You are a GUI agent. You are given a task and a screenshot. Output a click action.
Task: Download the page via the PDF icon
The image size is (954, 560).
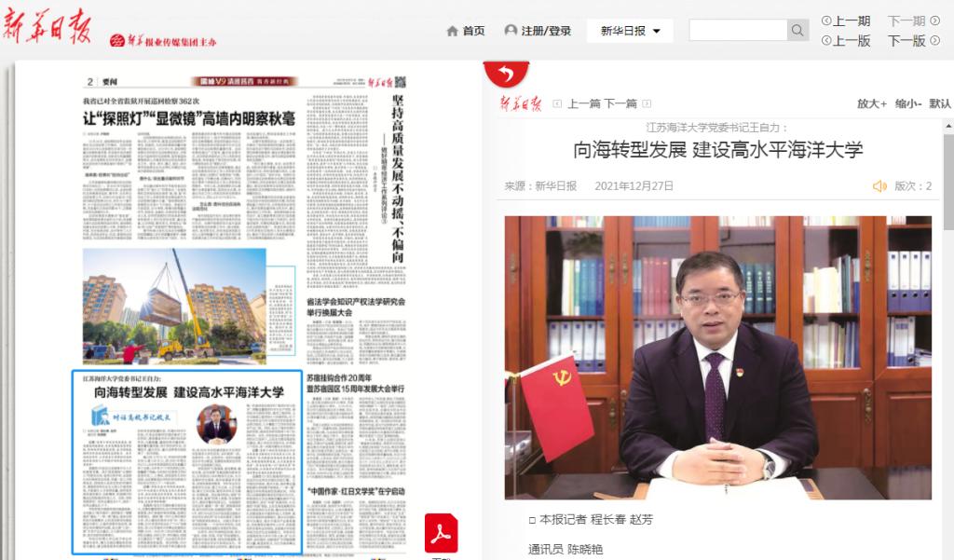click(x=441, y=533)
